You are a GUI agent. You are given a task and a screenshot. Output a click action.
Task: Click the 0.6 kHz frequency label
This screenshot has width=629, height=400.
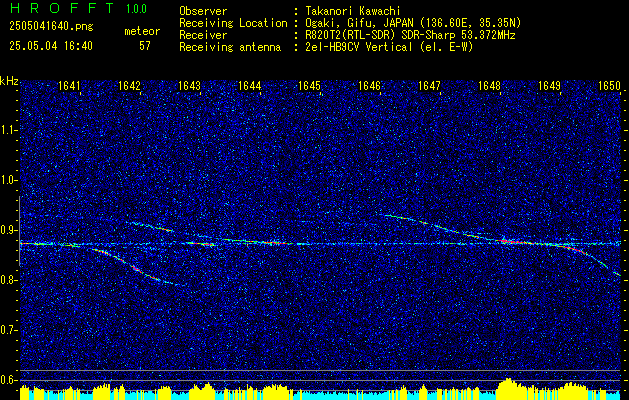click(x=8, y=380)
